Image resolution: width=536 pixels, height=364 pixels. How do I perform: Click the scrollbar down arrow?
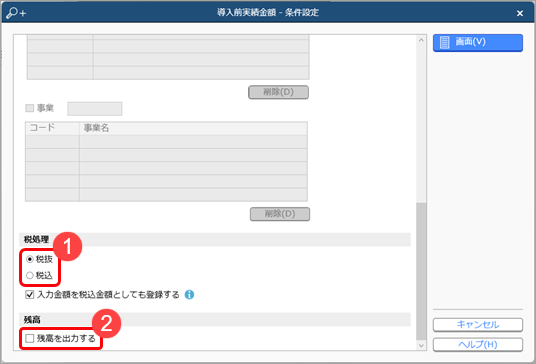(x=421, y=346)
